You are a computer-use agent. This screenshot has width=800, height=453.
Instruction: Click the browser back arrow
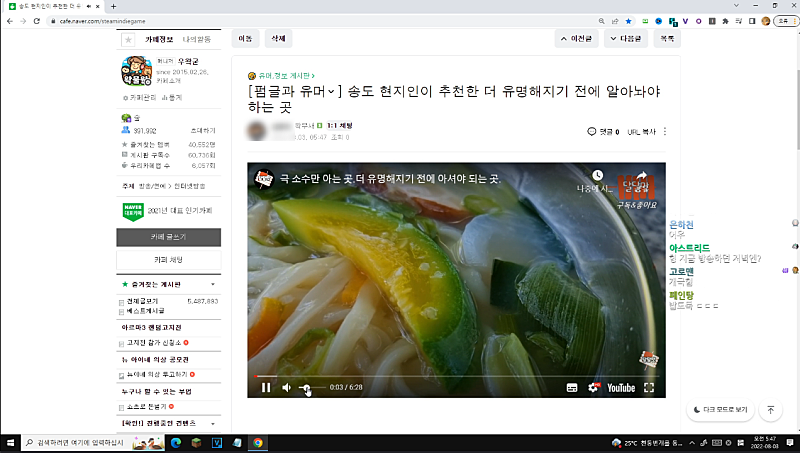point(10,21)
